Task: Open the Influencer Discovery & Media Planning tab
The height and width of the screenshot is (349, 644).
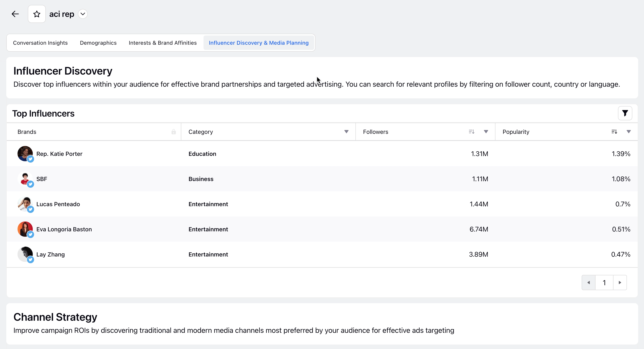Action: click(258, 42)
